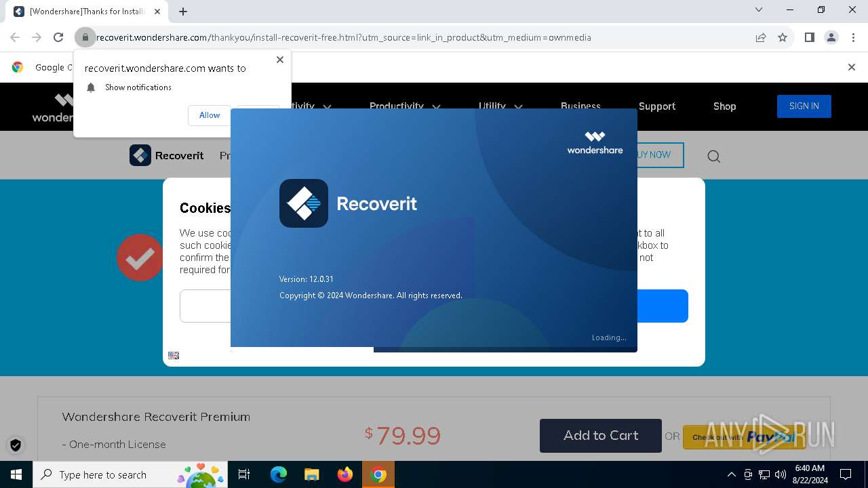Open the tab search chevron

tap(759, 9)
